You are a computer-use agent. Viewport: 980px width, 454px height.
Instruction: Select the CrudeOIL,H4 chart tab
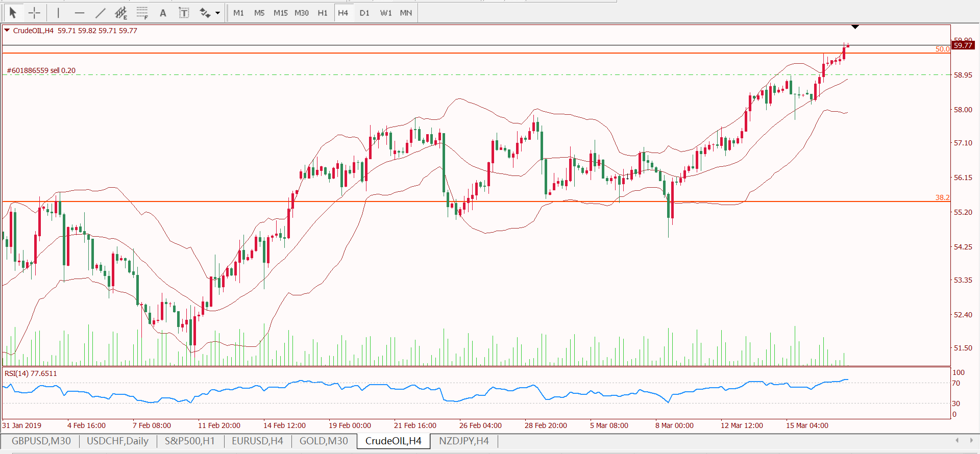coord(394,441)
